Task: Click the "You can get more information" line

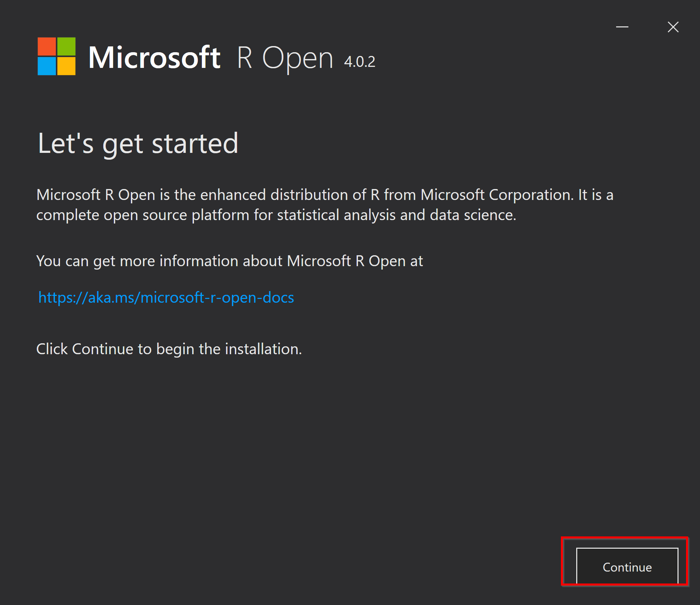Action: [x=229, y=261]
